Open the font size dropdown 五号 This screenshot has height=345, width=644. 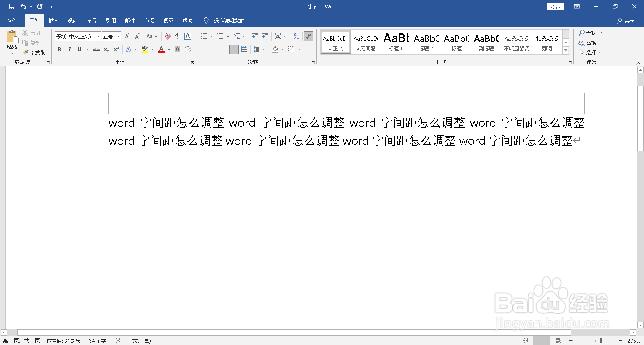(118, 36)
